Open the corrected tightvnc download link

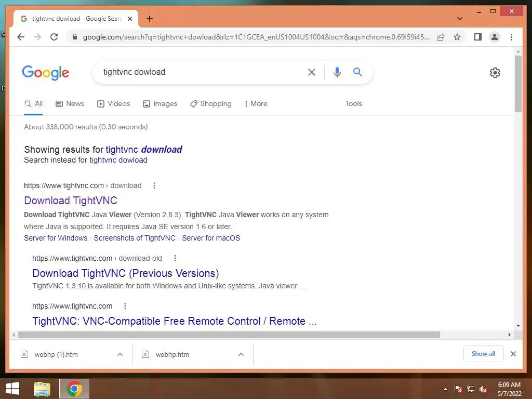[144, 150]
